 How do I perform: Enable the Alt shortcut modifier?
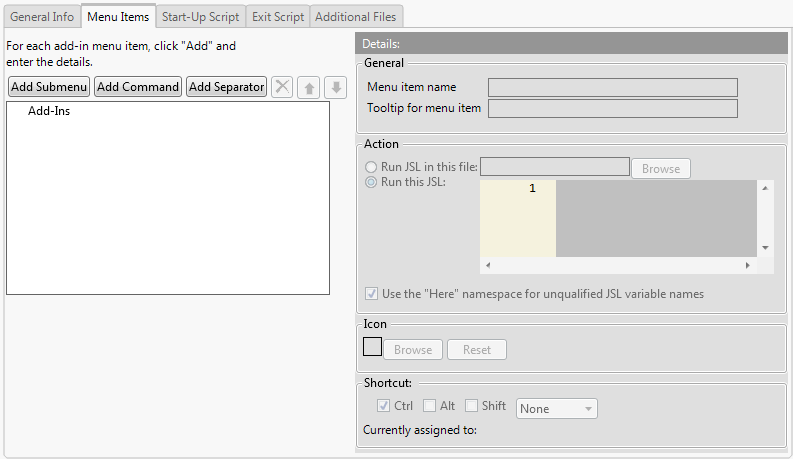pyautogui.click(x=429, y=406)
